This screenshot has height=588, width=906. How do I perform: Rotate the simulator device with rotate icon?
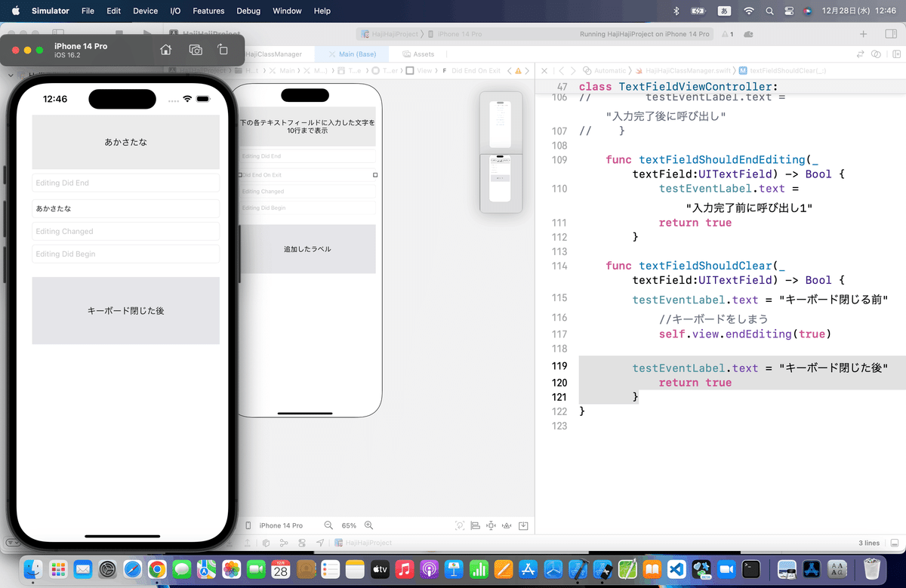tap(223, 50)
